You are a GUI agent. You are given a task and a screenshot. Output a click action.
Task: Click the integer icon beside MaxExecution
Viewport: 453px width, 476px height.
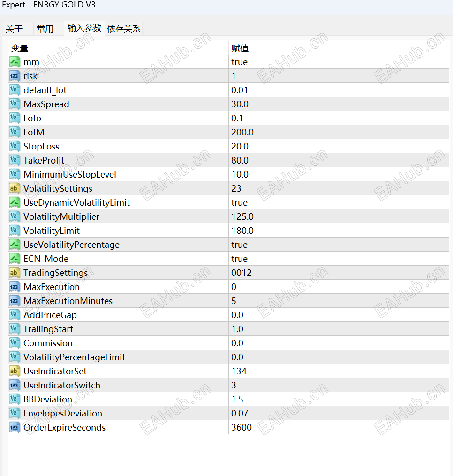click(x=14, y=287)
